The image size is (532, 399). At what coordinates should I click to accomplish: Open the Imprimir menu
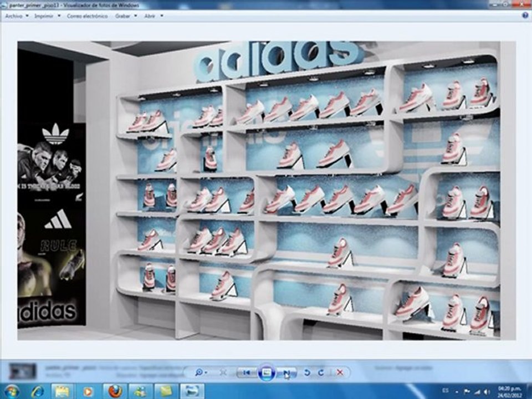(44, 16)
